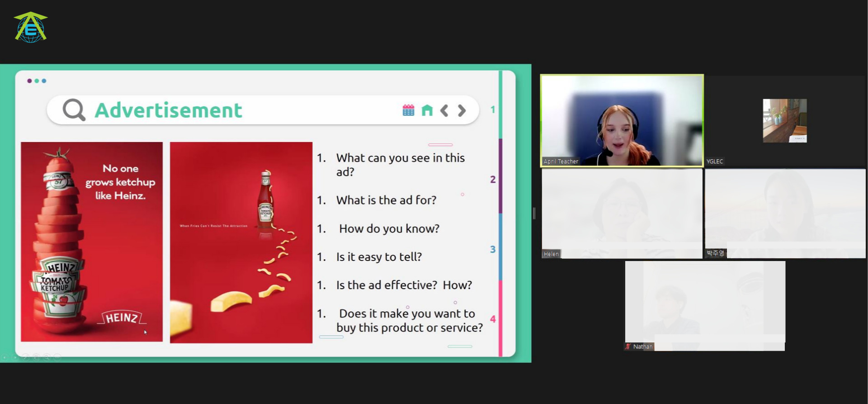This screenshot has width=868, height=404.
Task: Click "Is the ad effective? How?" question
Action: tap(404, 285)
